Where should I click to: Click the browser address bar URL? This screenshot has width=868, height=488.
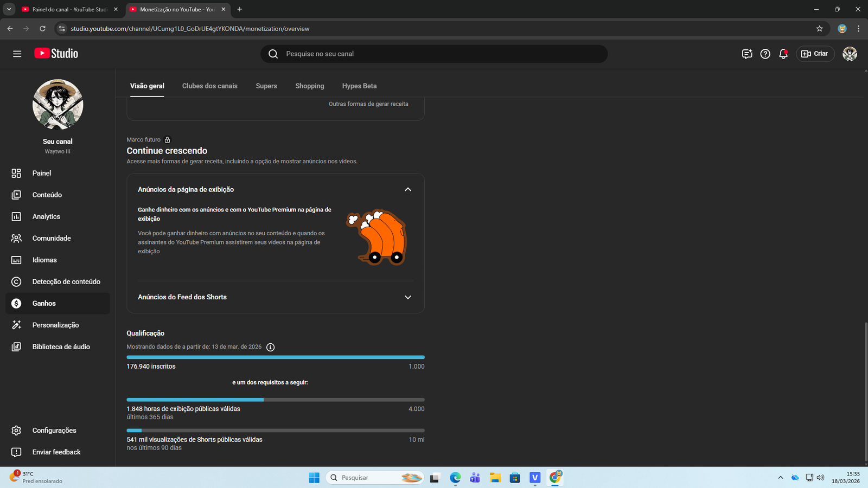190,29
